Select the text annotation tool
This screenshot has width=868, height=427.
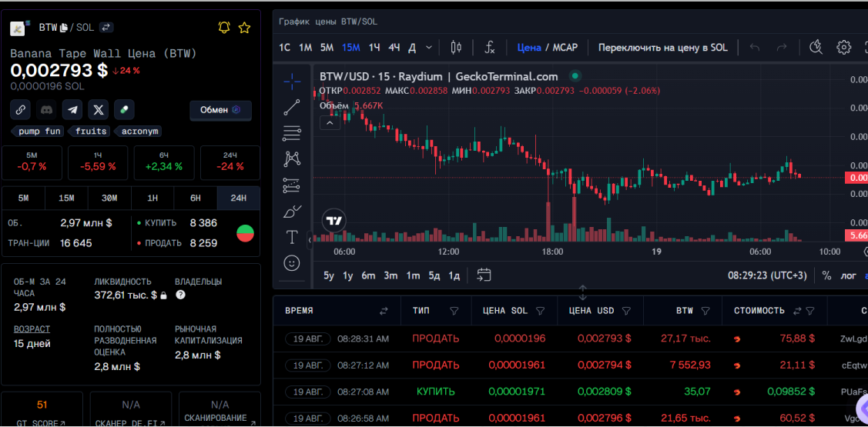(x=292, y=237)
